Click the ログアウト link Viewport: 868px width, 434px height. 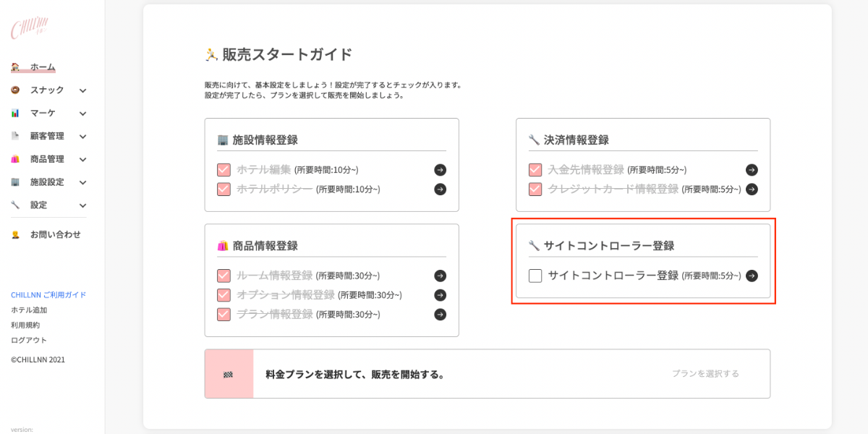29,340
